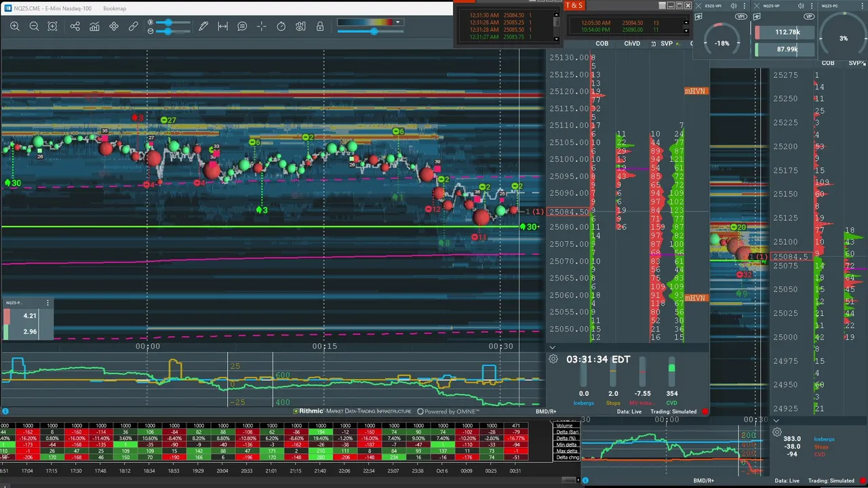Open settings gear beside 03:31:34 EDT clock
Screen dimensions: 868x488
click(x=553, y=359)
